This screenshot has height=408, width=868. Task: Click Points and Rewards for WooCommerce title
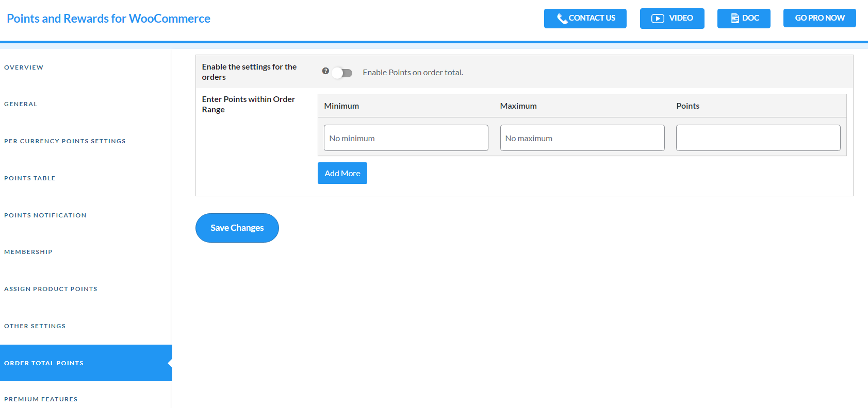[x=109, y=19]
